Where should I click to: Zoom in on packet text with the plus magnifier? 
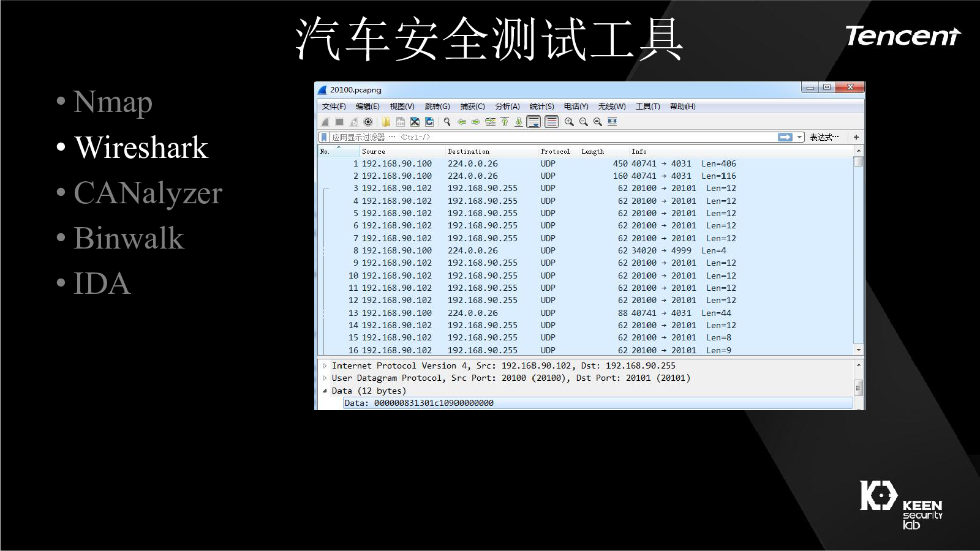tap(569, 122)
